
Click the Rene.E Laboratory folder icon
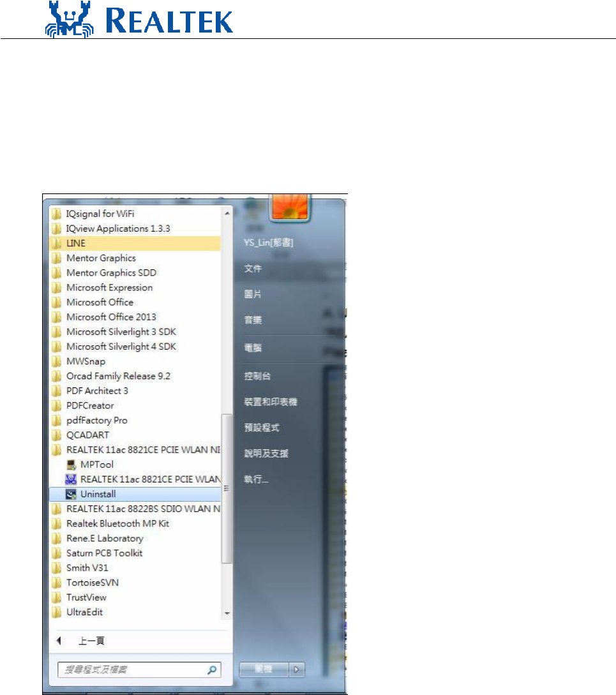point(56,539)
